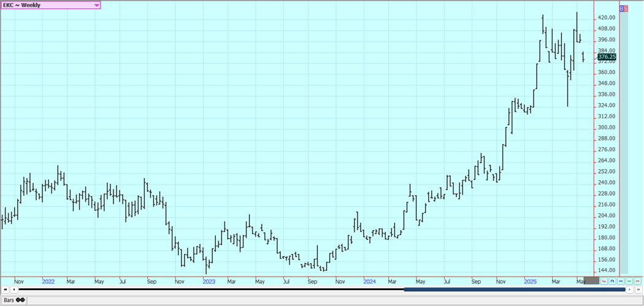
Task: Click the gray box next to May label
Action: point(591,281)
